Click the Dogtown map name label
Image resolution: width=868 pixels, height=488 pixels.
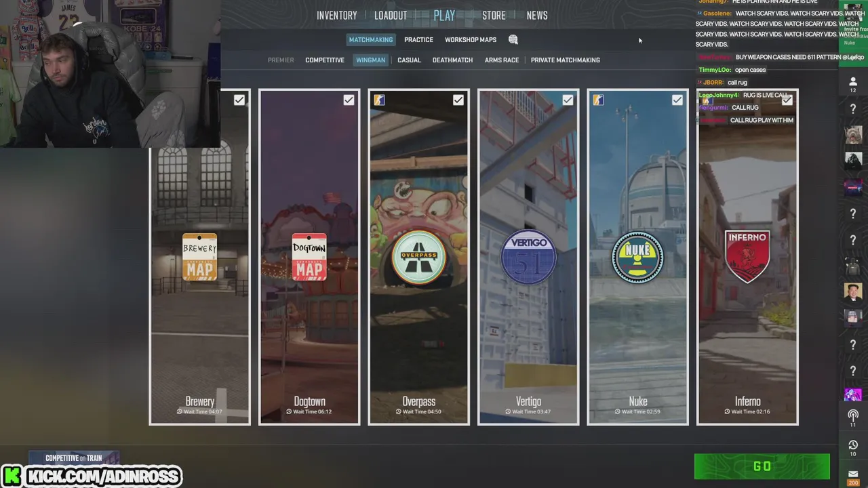(x=310, y=401)
